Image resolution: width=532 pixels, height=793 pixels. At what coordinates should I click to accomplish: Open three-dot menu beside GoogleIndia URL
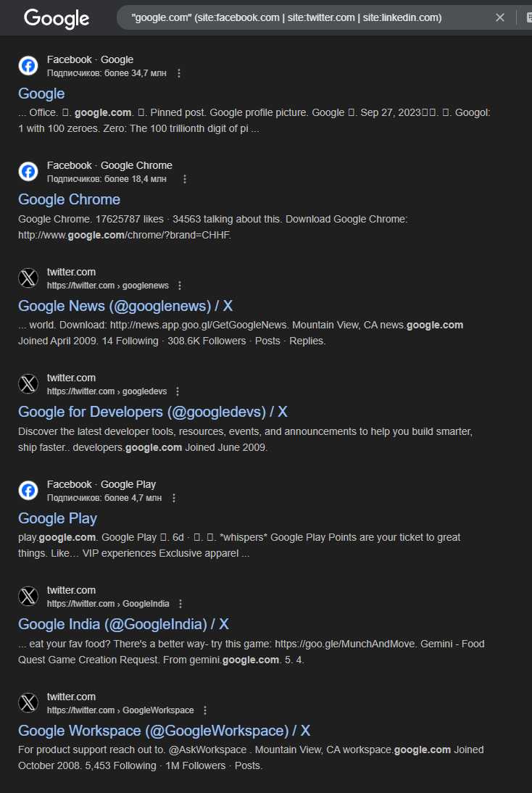point(180,604)
